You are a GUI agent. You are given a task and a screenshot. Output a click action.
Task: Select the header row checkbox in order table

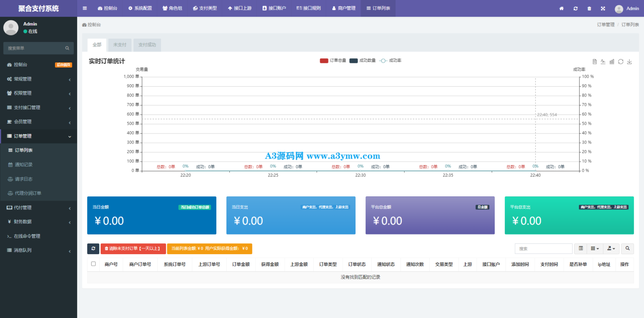pos(93,264)
